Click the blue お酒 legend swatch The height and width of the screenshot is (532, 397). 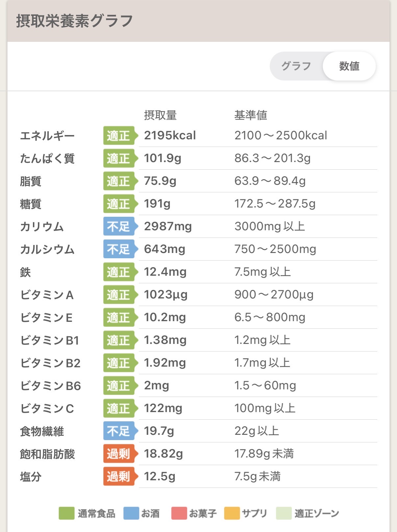point(131,513)
